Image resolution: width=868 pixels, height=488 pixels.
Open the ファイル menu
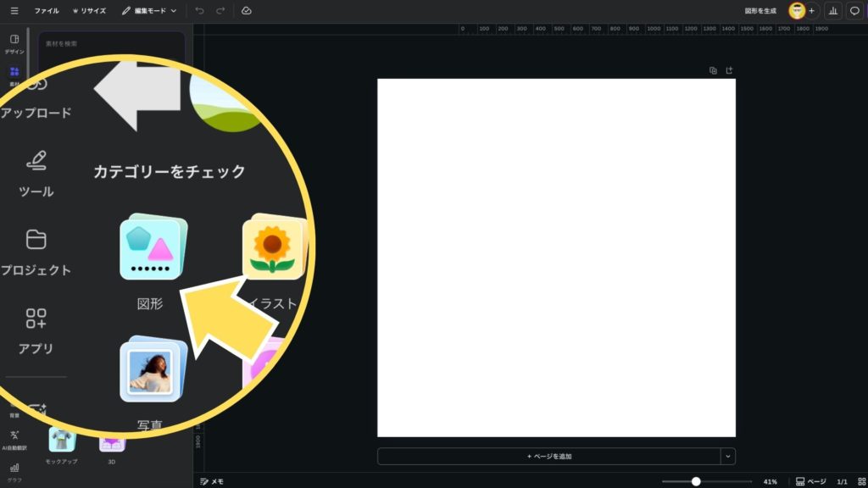[47, 11]
